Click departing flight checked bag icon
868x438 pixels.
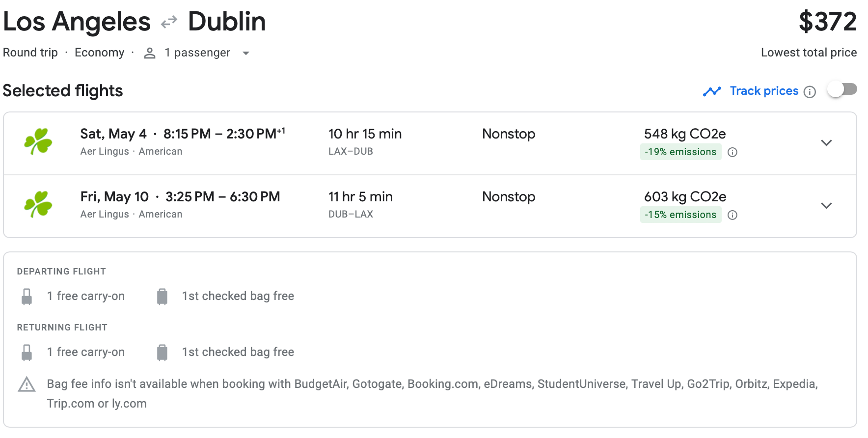pos(162,297)
